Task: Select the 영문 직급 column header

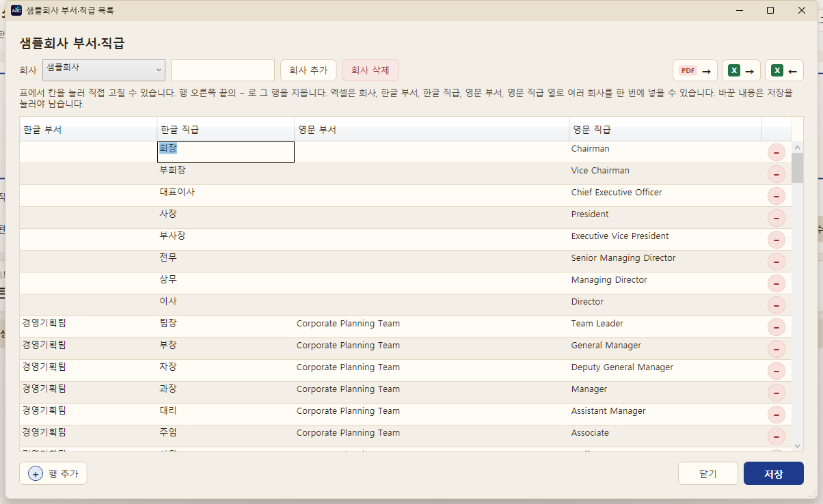Action: [666, 129]
